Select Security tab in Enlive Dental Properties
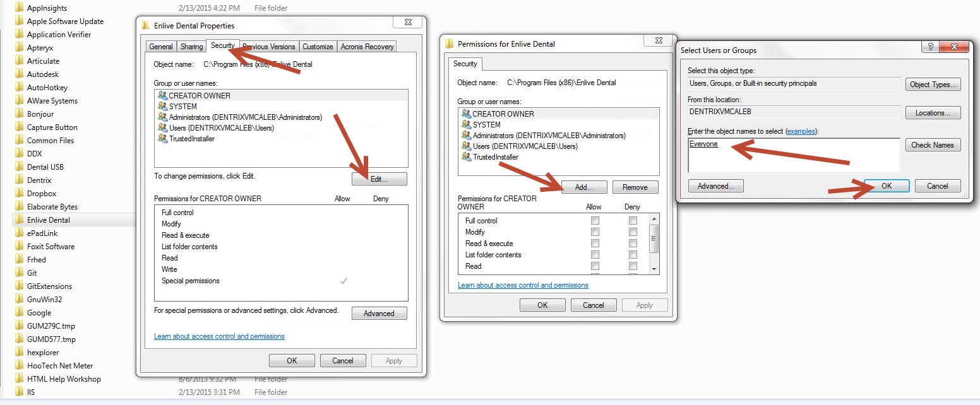The image size is (980, 405). [223, 45]
